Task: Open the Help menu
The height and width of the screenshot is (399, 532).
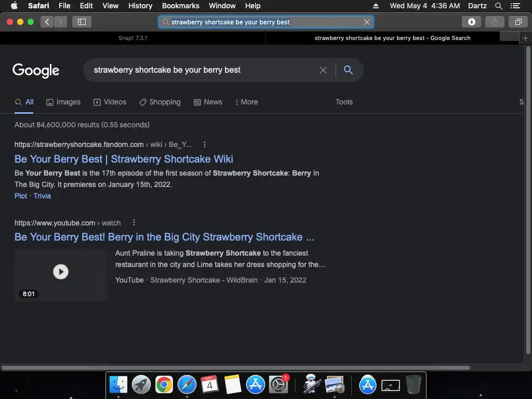Action: pyautogui.click(x=253, y=6)
